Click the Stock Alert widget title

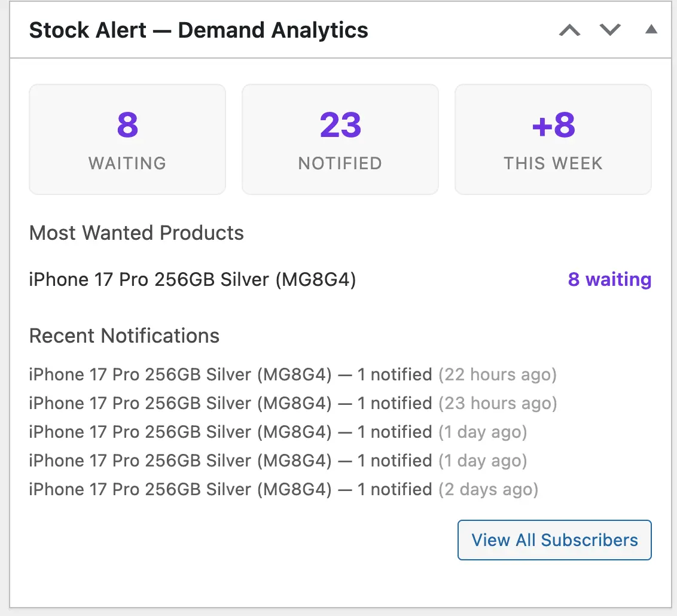click(199, 29)
